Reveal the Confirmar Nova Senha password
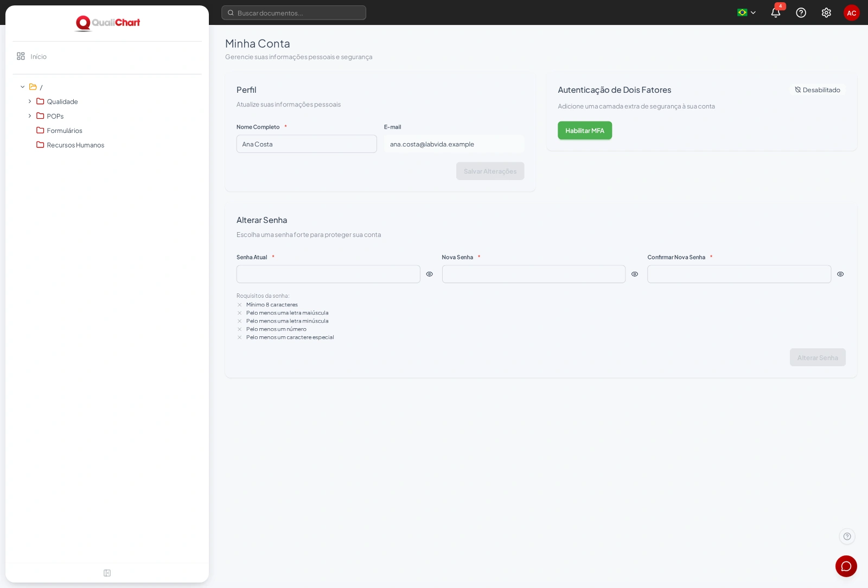 [840, 274]
